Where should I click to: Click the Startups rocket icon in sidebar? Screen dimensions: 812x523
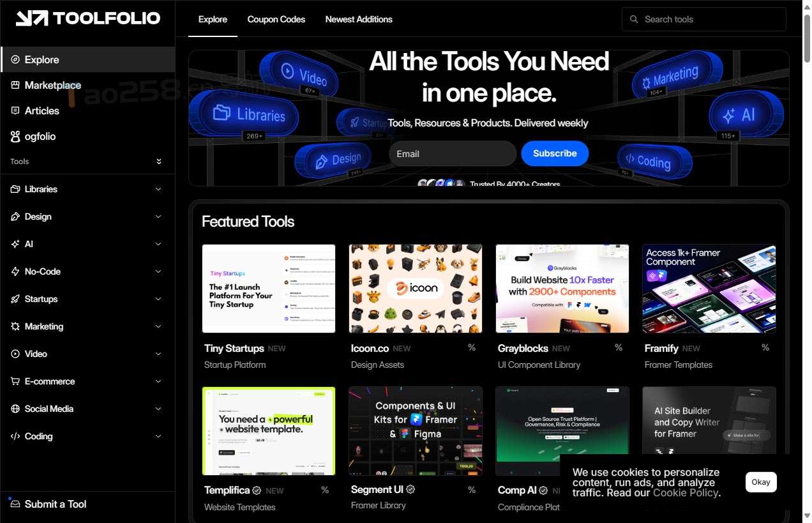pos(15,299)
